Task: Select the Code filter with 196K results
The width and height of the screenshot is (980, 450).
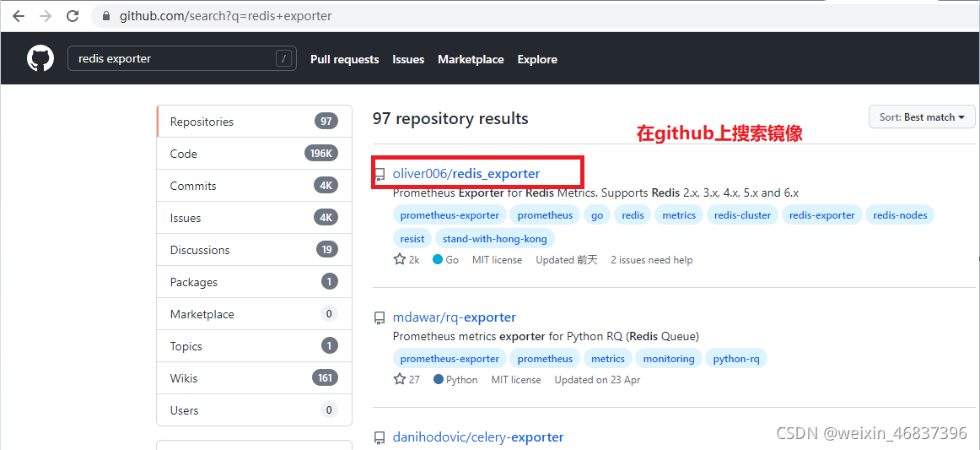Action: point(254,154)
